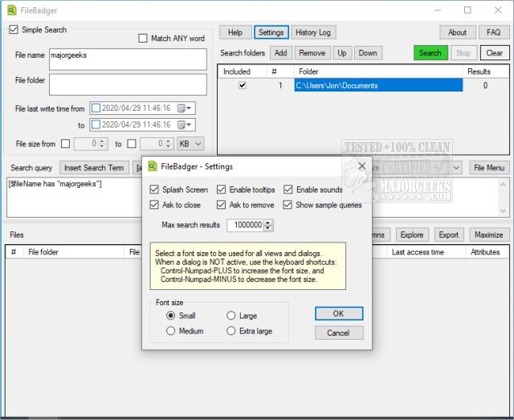Click the FileBadger icon in the main title bar
Image resolution: width=514 pixels, height=420 pixels.
pos(12,10)
